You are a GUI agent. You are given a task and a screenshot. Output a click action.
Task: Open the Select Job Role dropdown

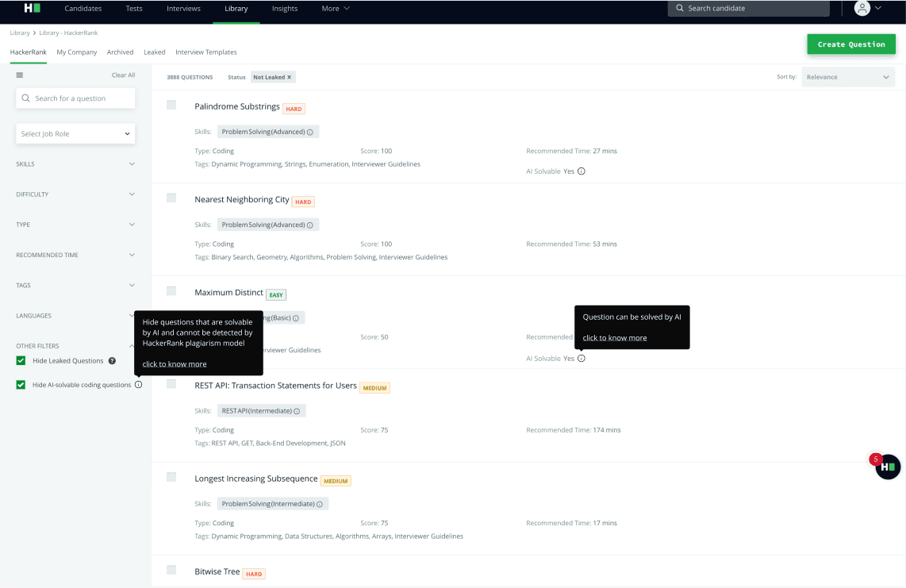[x=75, y=133]
